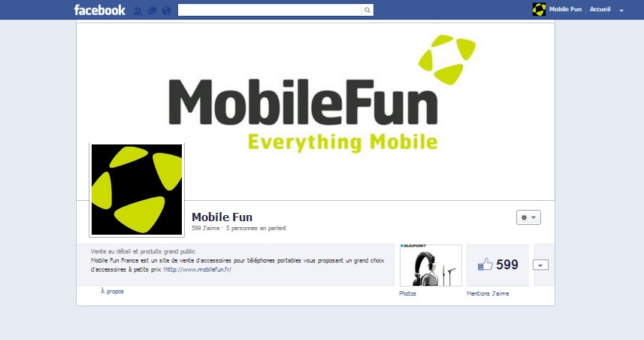
Task: Click the Mobile Fun profile picture
Action: (137, 190)
